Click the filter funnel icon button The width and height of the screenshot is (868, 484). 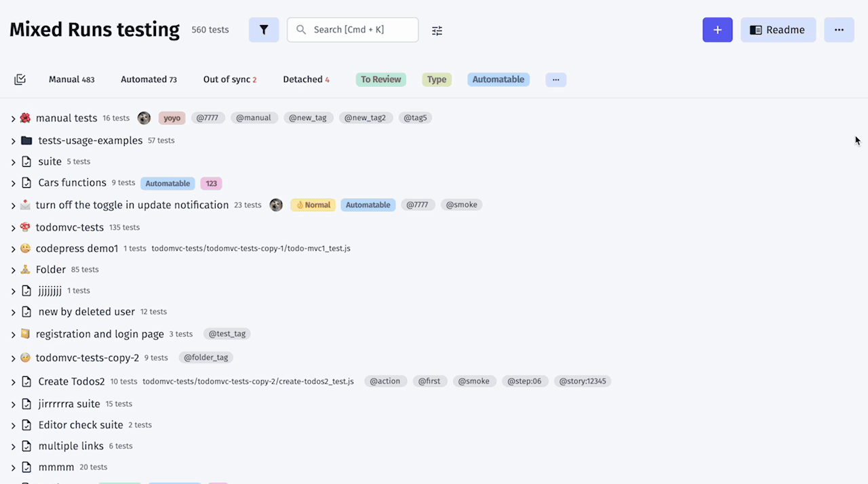click(x=264, y=30)
